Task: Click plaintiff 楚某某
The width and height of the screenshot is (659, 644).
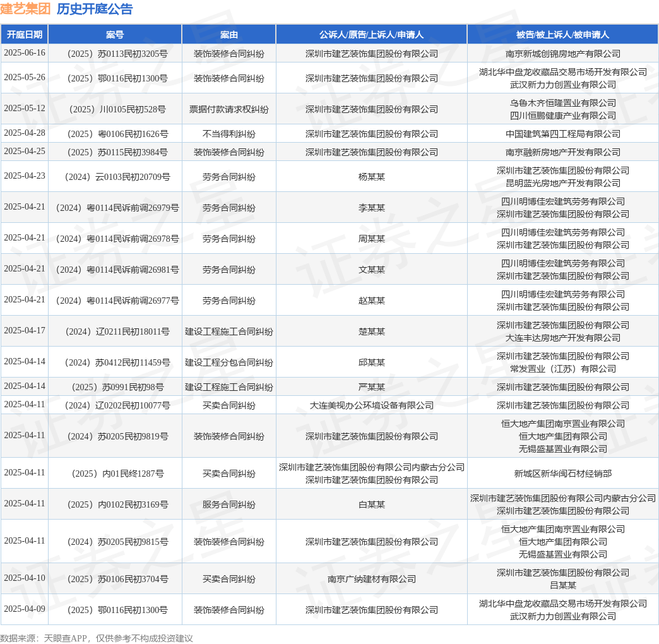Action: (x=372, y=331)
